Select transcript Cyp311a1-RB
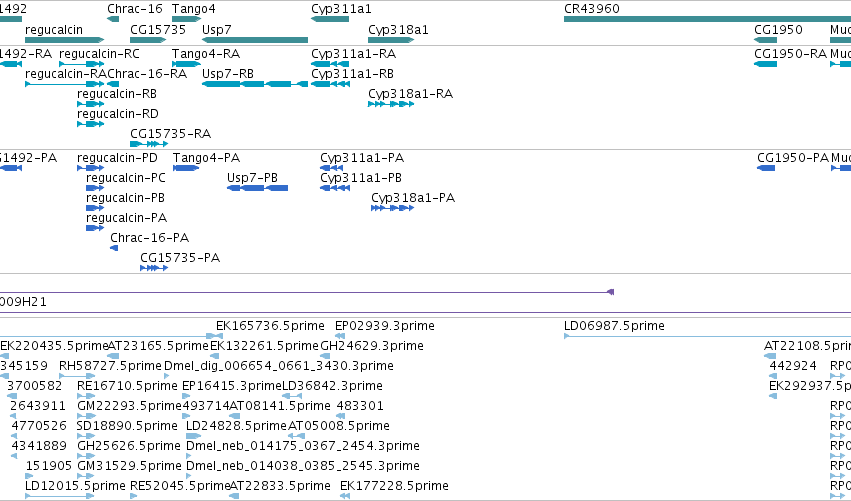Screen dimensions: 851x501 coord(352,74)
